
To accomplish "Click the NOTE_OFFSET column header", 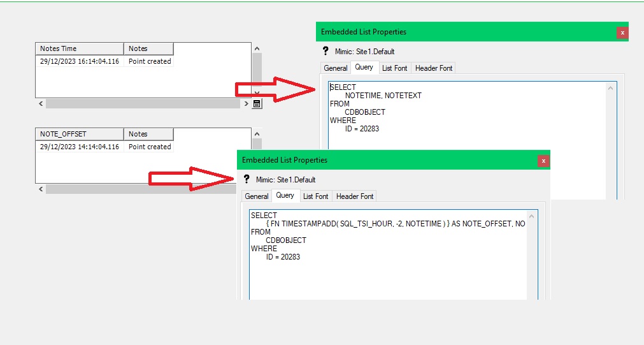I will [80, 134].
